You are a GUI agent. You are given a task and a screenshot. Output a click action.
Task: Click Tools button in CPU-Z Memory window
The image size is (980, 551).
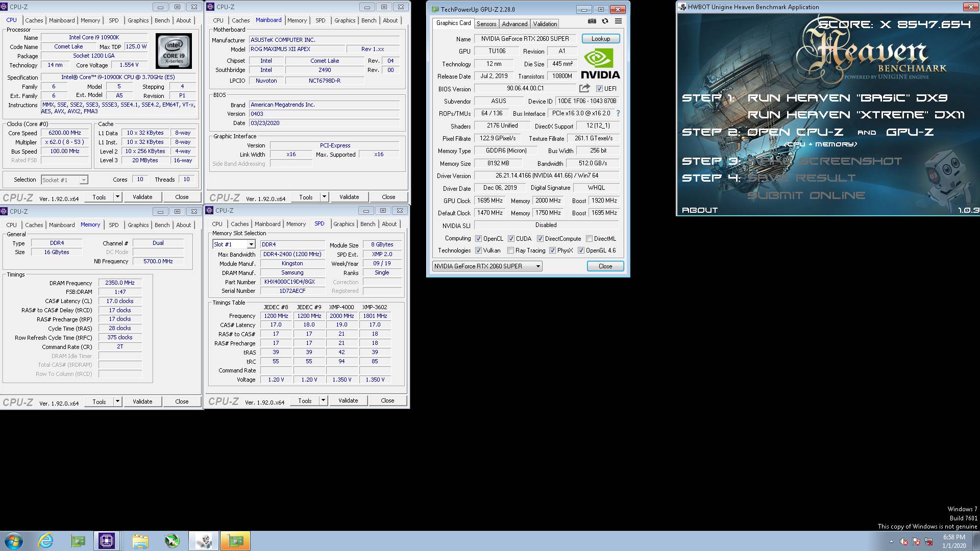(99, 402)
